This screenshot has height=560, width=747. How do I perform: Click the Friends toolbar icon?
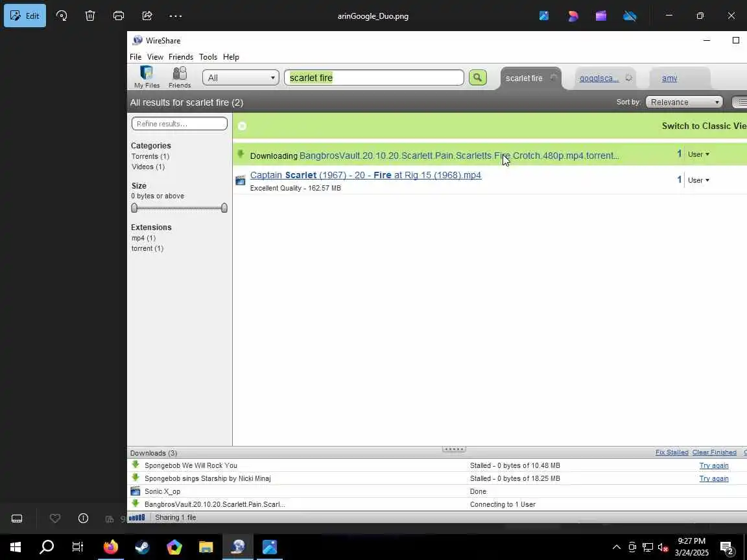coord(180,77)
